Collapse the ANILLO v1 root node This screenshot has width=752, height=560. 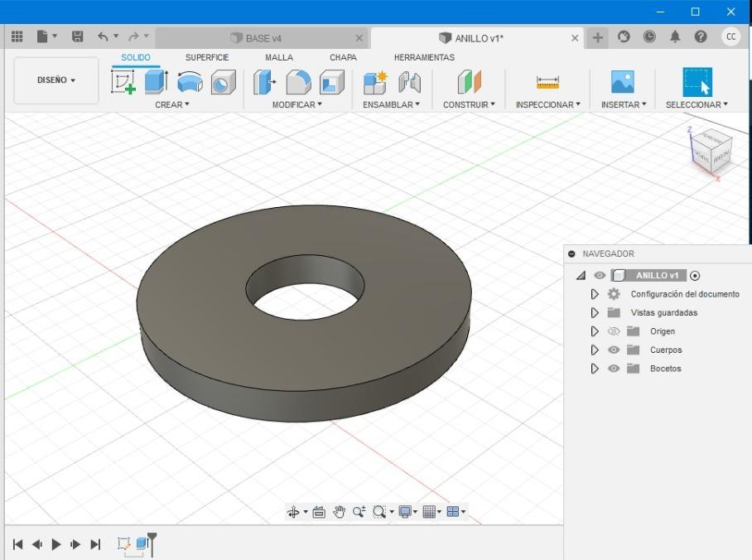click(581, 275)
